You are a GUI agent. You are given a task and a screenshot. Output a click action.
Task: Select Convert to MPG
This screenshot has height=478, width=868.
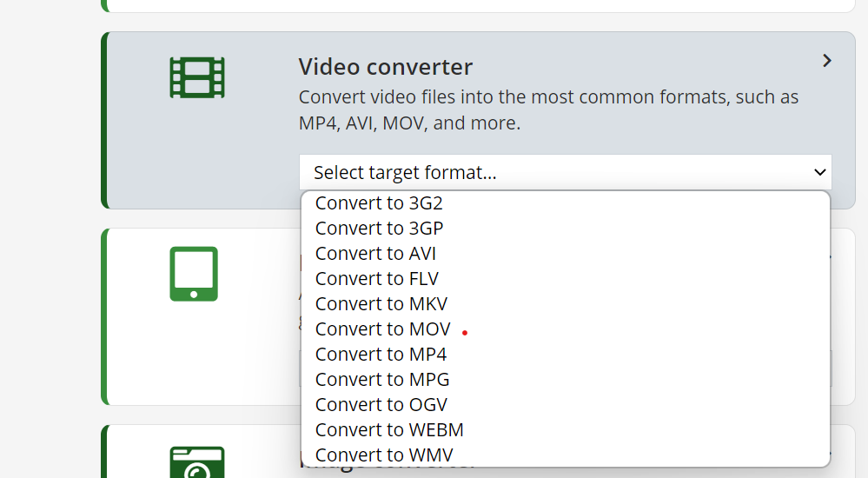click(565, 380)
